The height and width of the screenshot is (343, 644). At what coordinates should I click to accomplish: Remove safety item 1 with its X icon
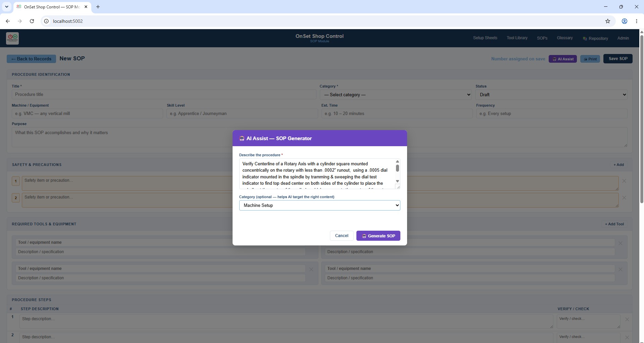click(x=624, y=181)
